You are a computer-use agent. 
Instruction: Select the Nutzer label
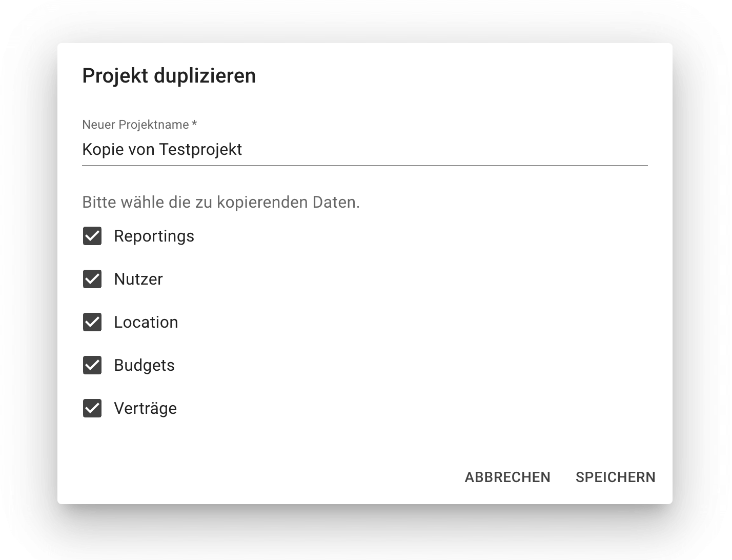(138, 279)
